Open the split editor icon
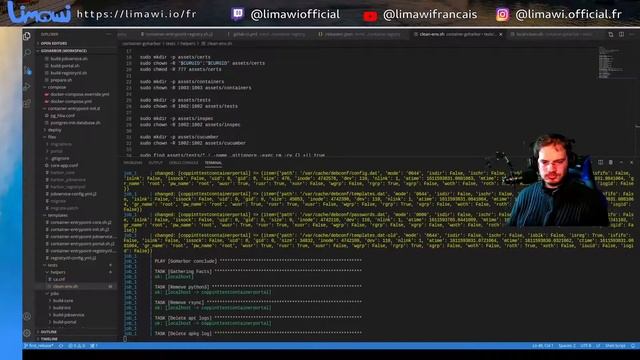 click(x=621, y=34)
